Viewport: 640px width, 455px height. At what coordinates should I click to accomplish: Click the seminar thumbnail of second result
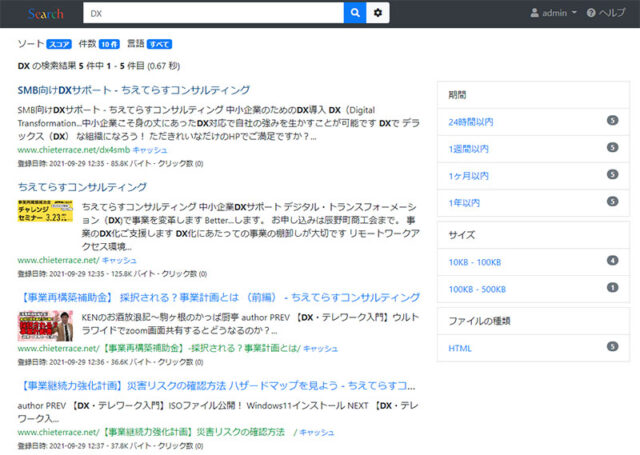click(45, 215)
